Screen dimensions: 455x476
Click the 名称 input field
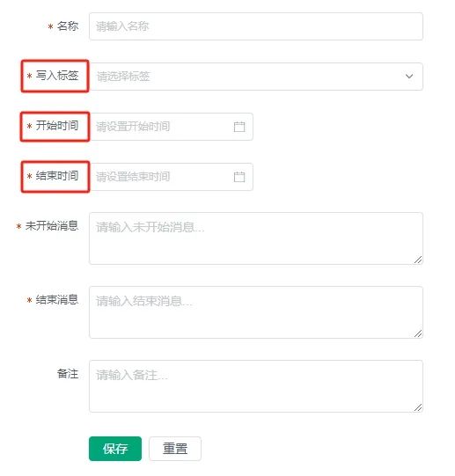(x=256, y=26)
